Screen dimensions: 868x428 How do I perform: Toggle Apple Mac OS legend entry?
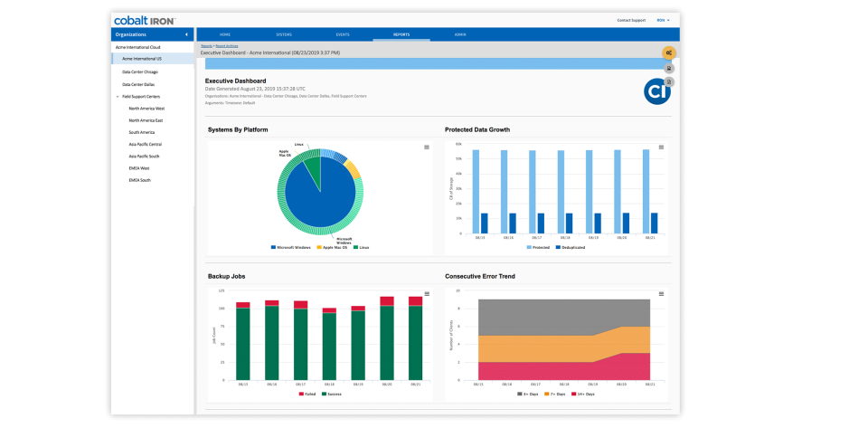tap(333, 247)
